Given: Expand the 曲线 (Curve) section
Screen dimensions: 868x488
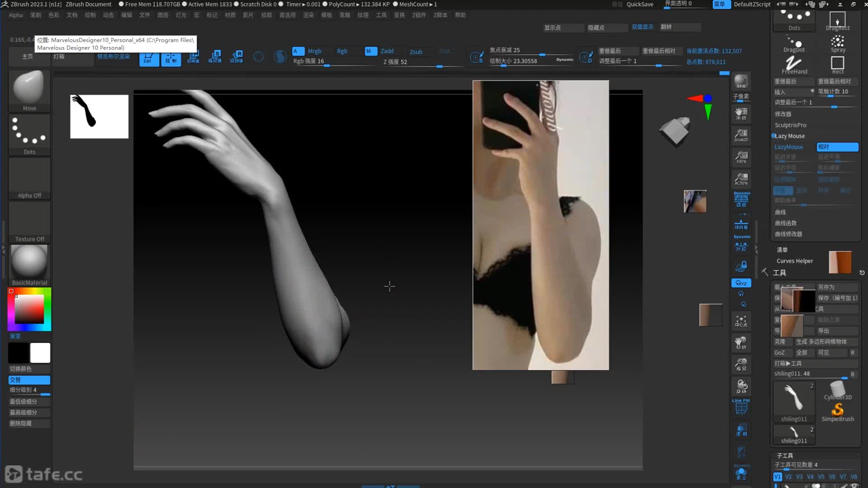Looking at the screenshot, I should coord(780,212).
